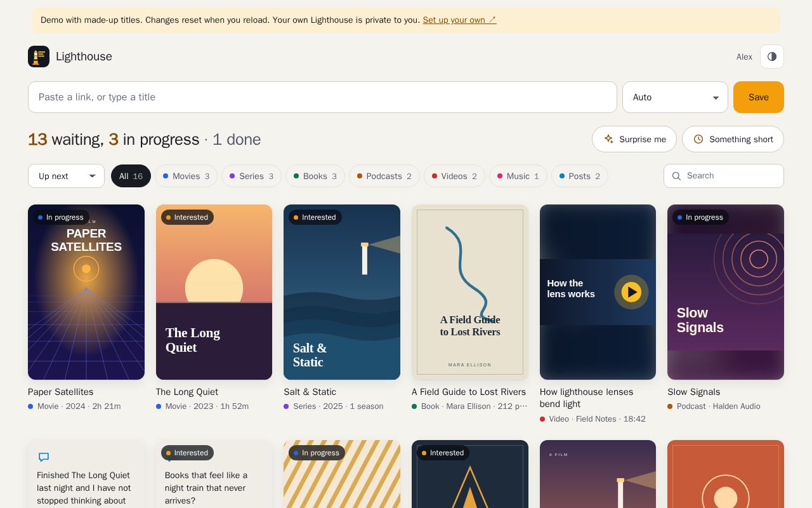Click the Alex user name
Viewport: 812px width, 508px height.
click(x=744, y=57)
